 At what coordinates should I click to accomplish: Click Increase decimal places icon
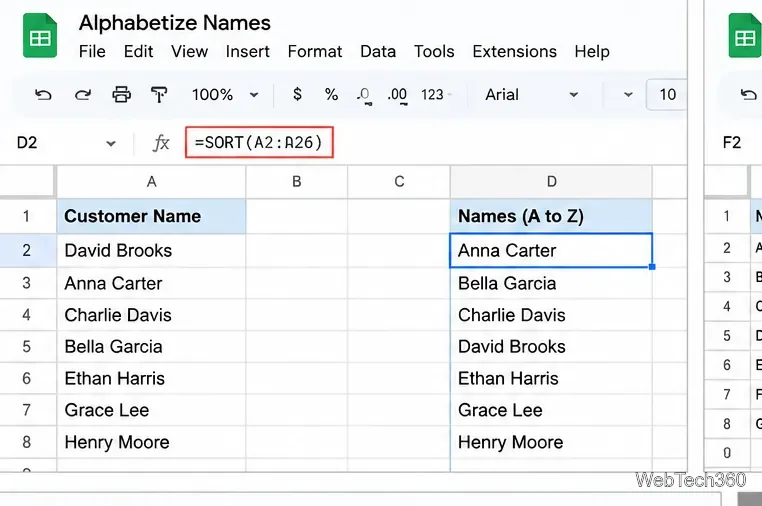(x=397, y=95)
